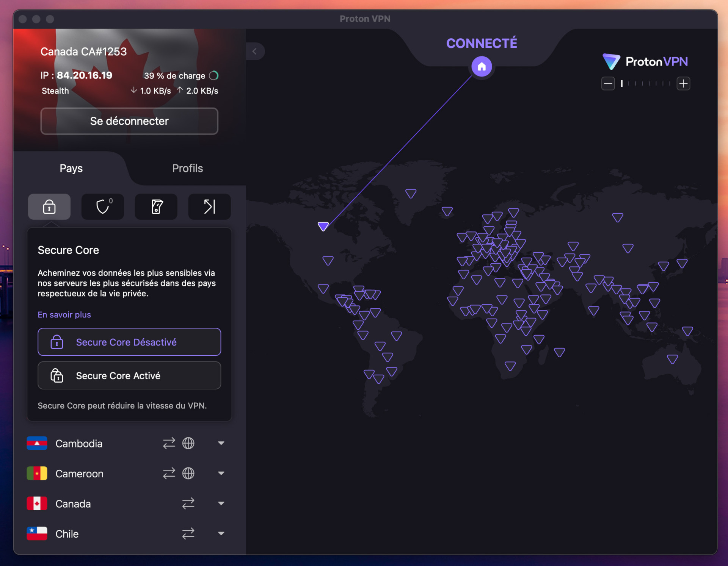The height and width of the screenshot is (566, 728).
Task: Select the Cameroon country name
Action: point(79,474)
